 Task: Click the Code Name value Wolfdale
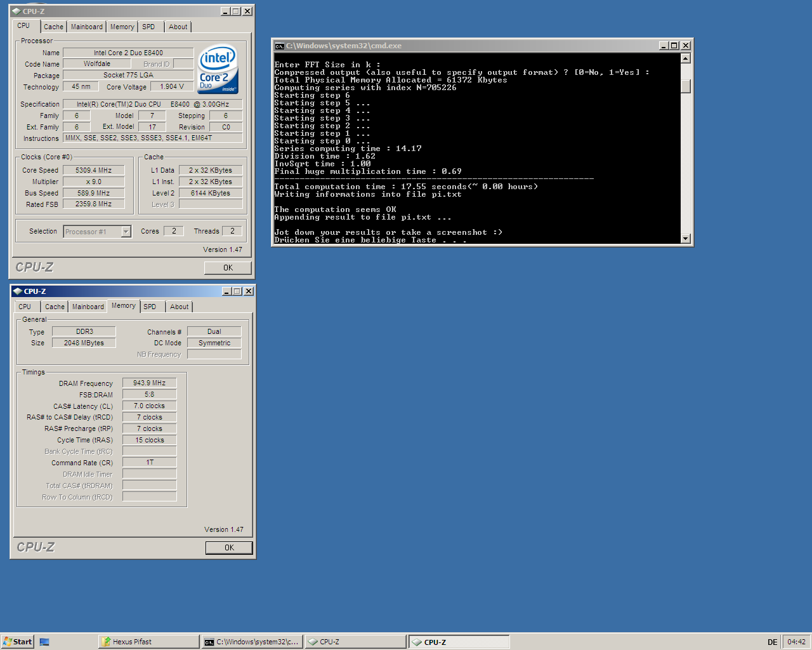[x=97, y=64]
